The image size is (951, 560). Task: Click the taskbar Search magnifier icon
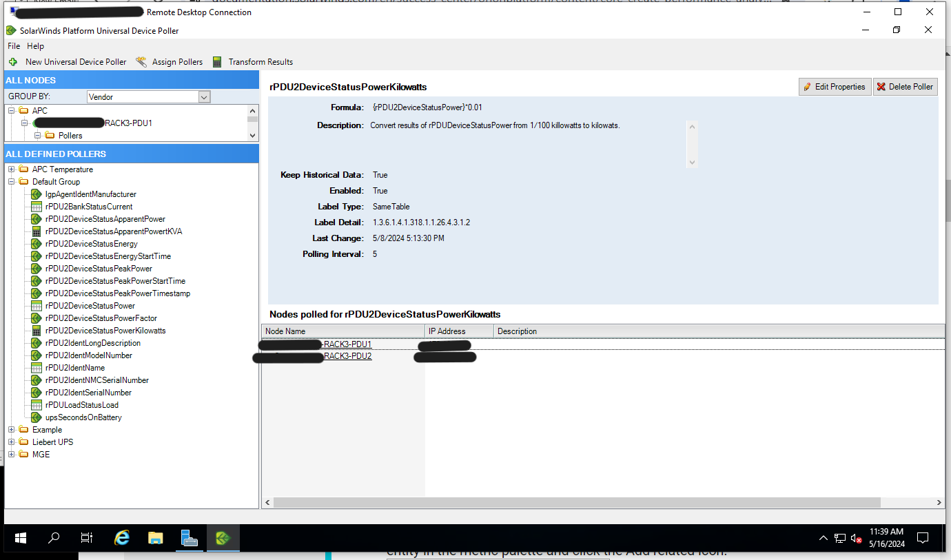(53, 538)
